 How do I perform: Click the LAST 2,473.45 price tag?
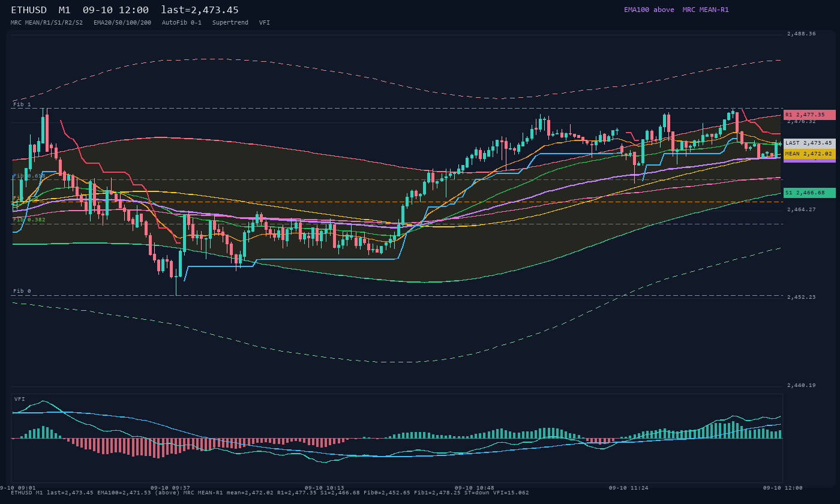(x=809, y=143)
